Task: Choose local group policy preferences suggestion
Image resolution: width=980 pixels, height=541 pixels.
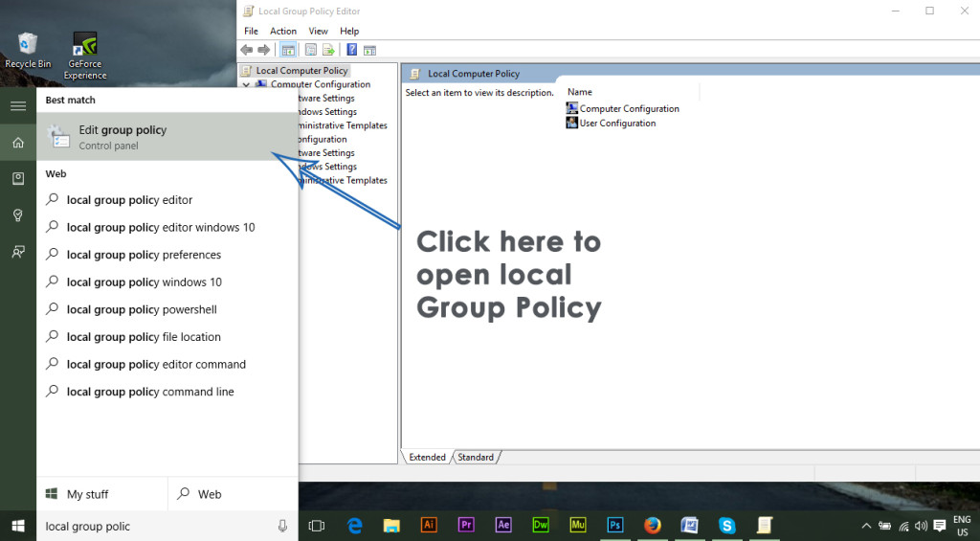Action: (167, 255)
